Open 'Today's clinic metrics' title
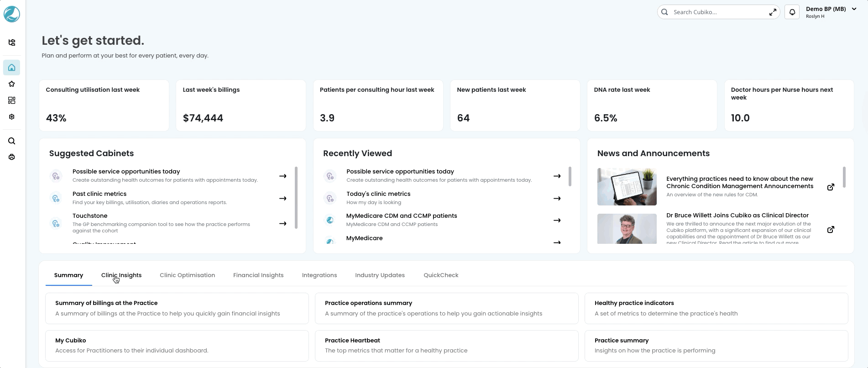 tap(378, 194)
